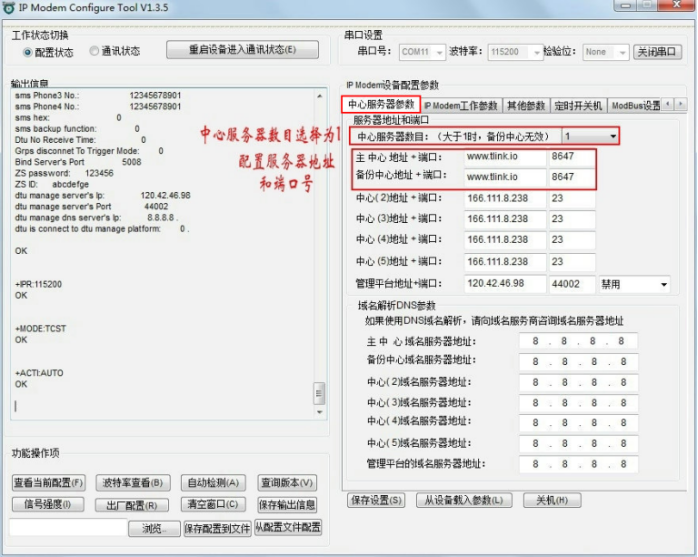Select 通讯状态 radio button
The width and height of the screenshot is (698, 557).
(x=94, y=51)
